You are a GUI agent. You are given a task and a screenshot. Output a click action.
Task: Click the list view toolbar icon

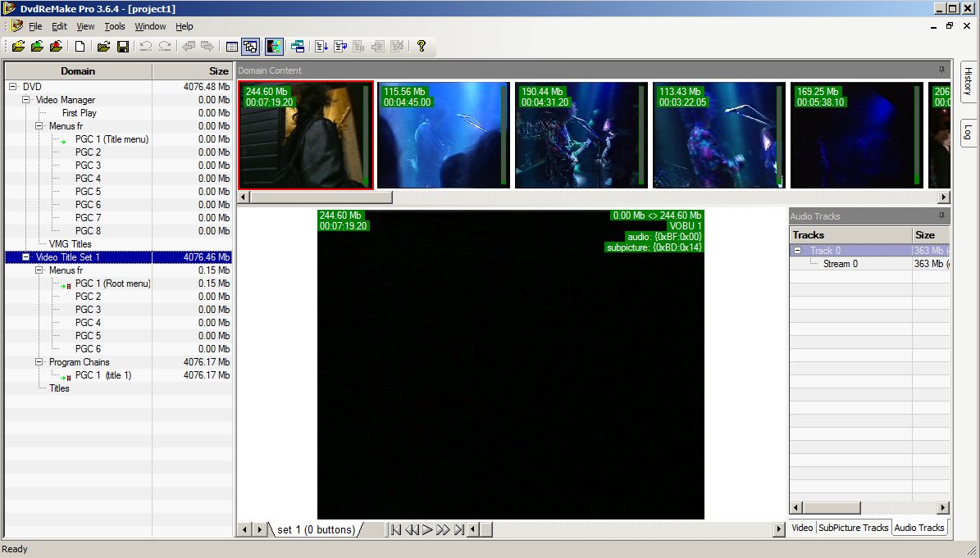click(232, 47)
